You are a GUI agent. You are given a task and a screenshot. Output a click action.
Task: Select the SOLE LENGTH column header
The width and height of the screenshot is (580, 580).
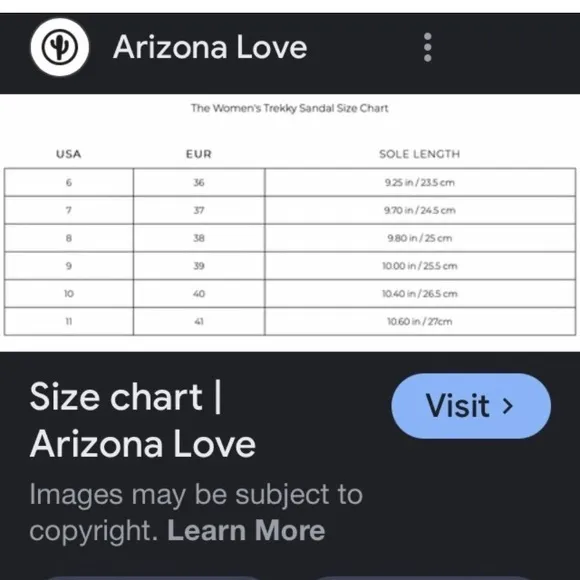coord(420,154)
